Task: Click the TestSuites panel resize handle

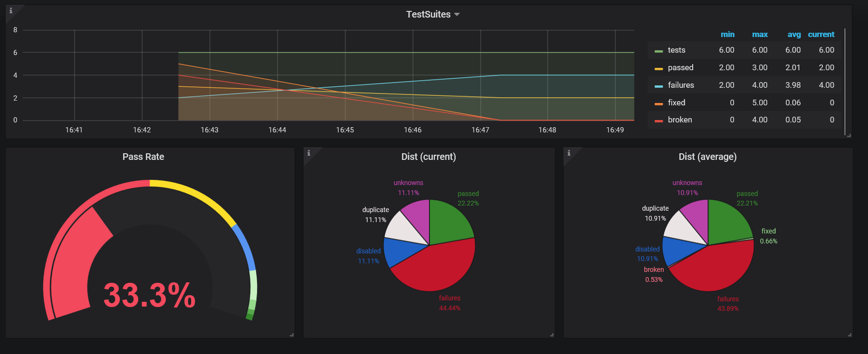Action: [849, 135]
